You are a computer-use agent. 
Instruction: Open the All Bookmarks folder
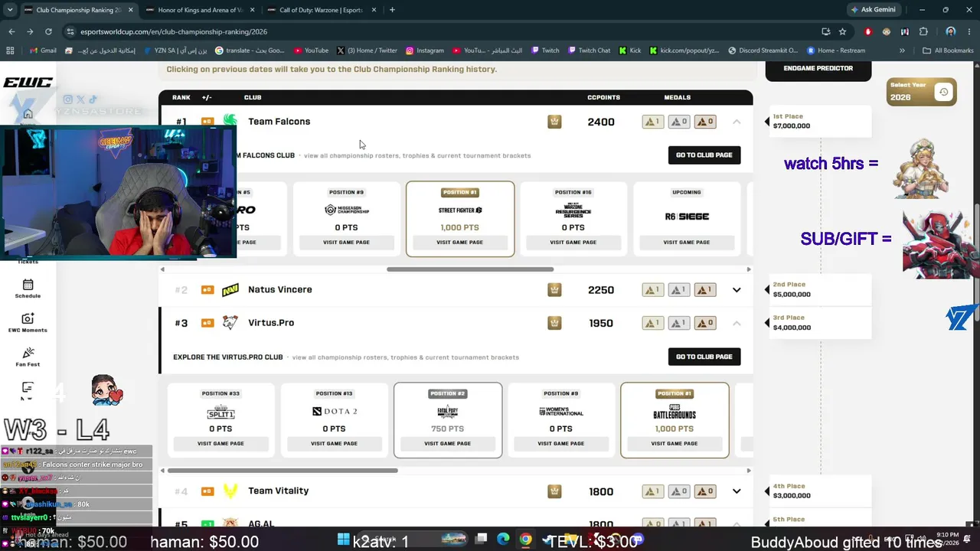948,51
